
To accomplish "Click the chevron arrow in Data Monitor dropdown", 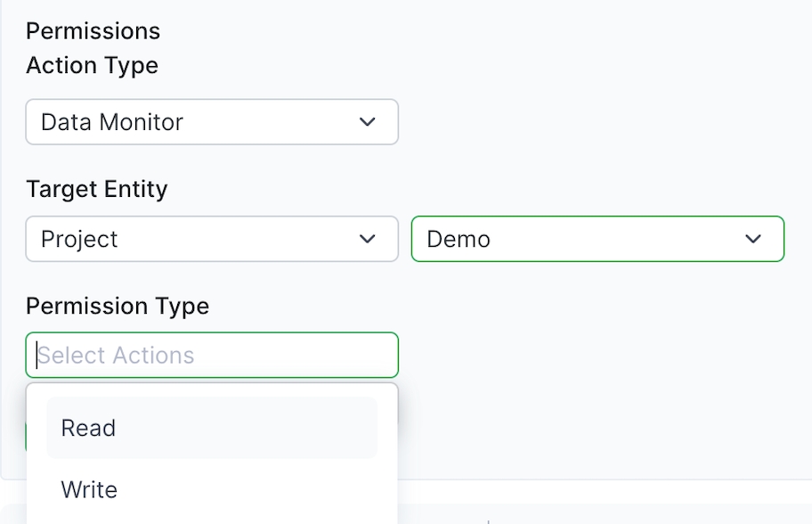I will tap(368, 122).
